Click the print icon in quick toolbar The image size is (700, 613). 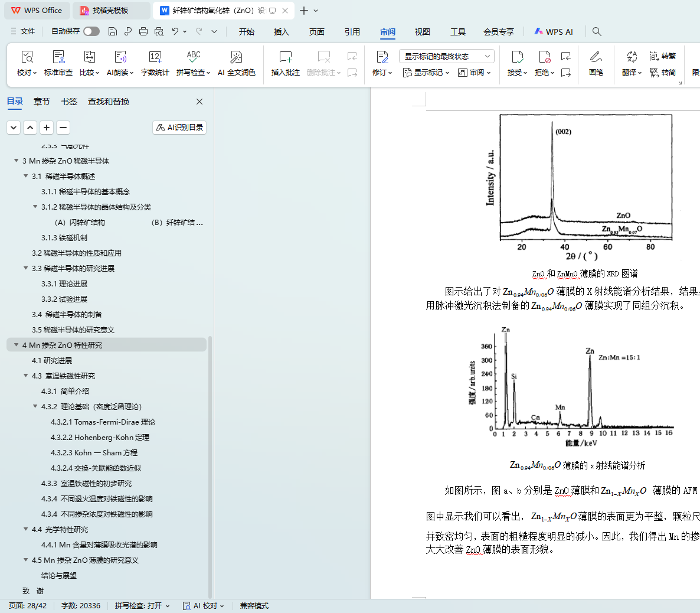click(x=143, y=31)
